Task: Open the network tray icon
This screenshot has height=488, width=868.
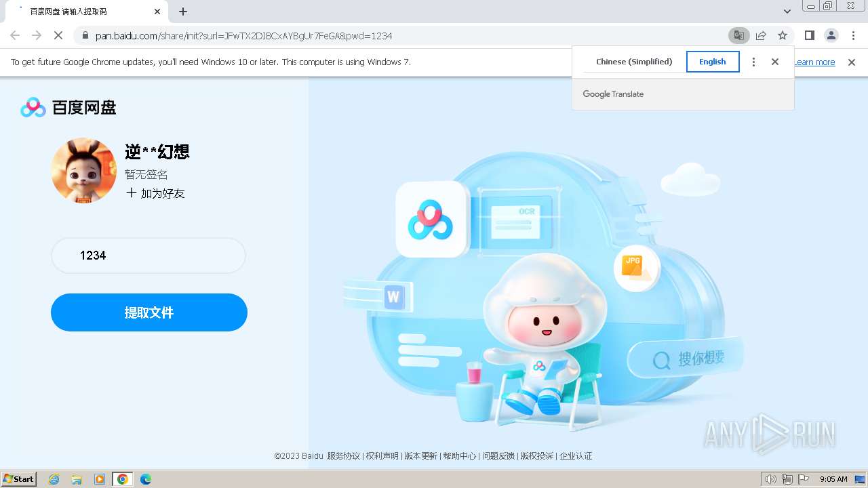Action: 787,479
